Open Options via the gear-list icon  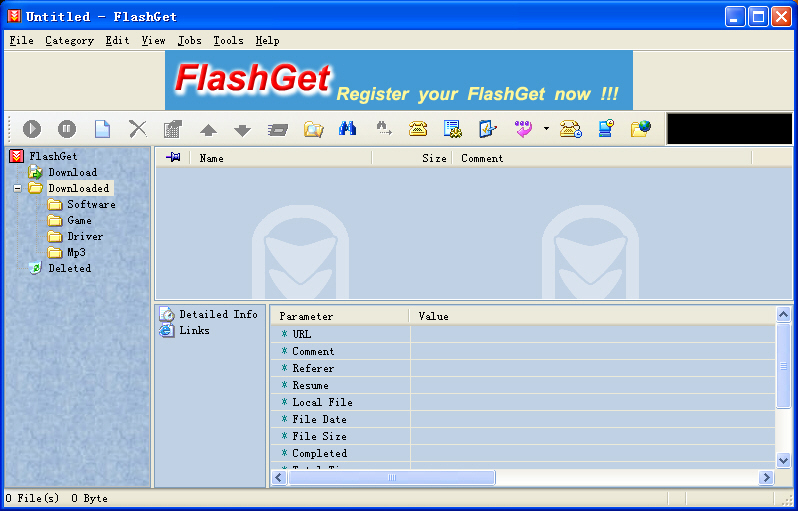click(452, 129)
